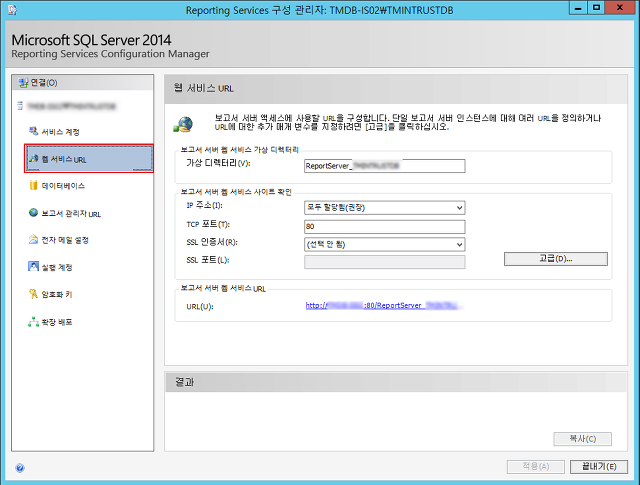Click the globe icon beside the description
The image size is (640, 485).
(x=183, y=124)
